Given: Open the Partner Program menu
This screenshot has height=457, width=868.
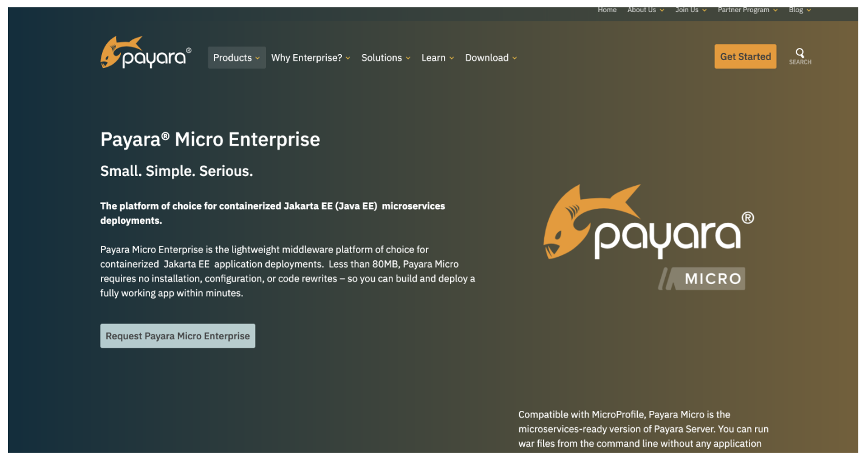Looking at the screenshot, I should [747, 10].
